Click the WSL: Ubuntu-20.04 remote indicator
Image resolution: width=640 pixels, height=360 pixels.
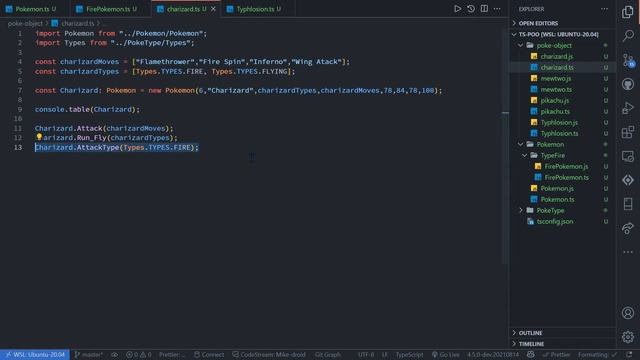[35, 355]
